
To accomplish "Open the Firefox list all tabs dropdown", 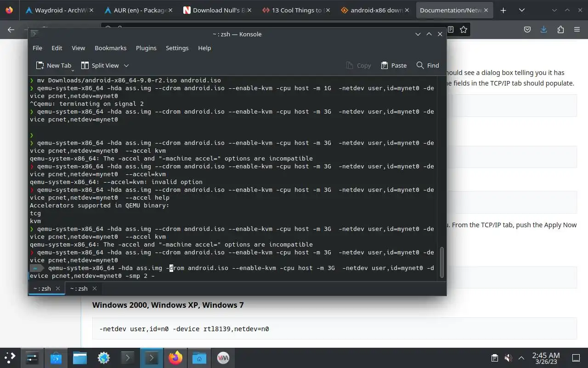I will click(522, 10).
